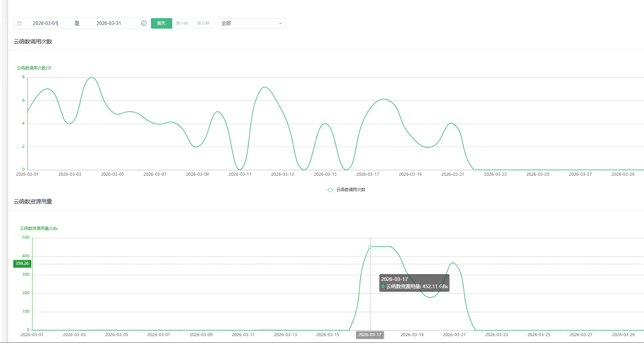Click the green 359.26 y-axis value marker
The height and width of the screenshot is (343, 644).
point(22,264)
